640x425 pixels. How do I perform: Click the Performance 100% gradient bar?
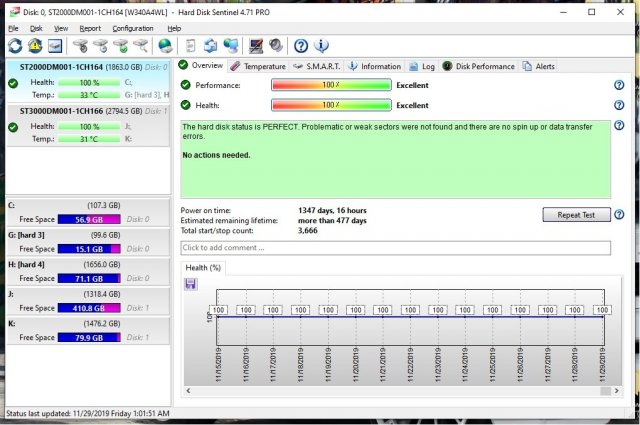click(x=331, y=86)
